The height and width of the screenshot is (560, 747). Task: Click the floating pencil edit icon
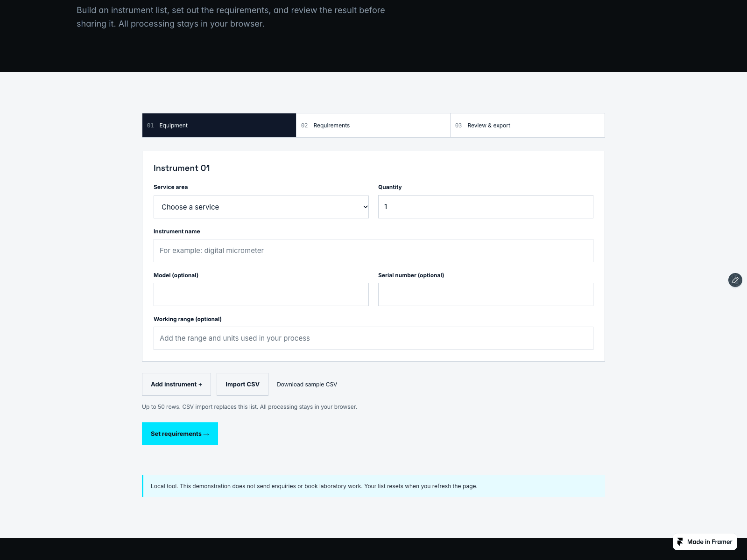[x=735, y=280]
